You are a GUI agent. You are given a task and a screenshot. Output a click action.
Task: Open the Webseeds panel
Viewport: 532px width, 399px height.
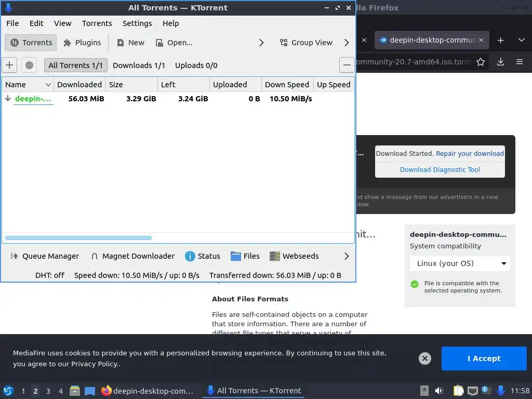[x=294, y=256]
